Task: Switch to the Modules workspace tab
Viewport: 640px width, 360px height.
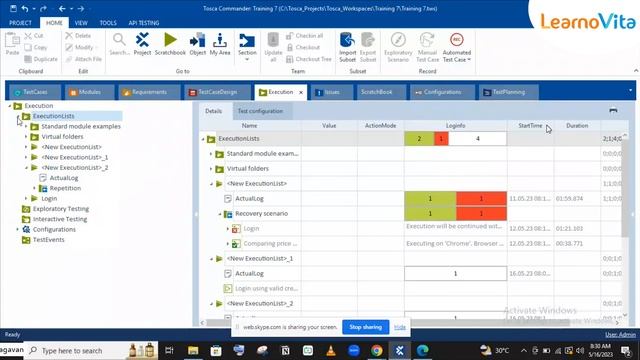Action: coord(89,92)
